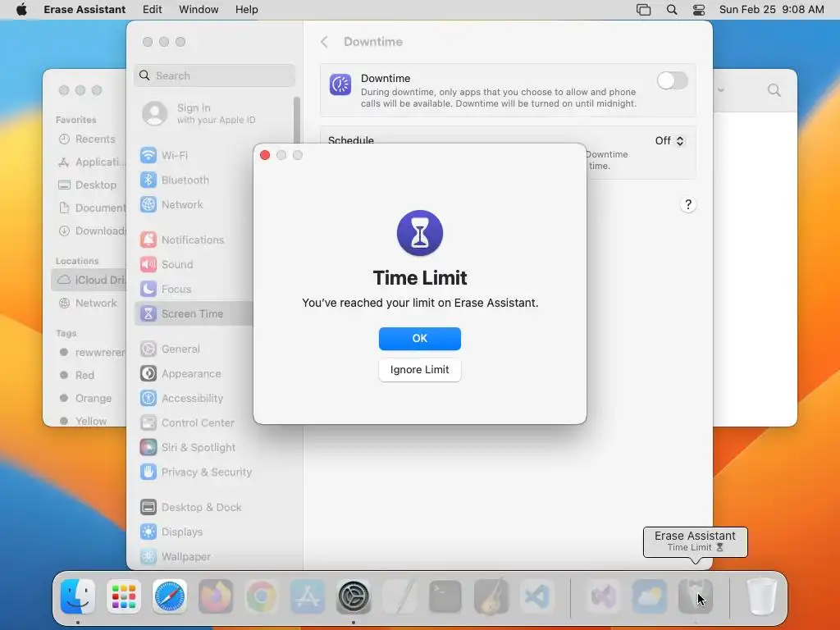This screenshot has width=840, height=630.
Task: Click the Finder window search icon
Action: [774, 90]
